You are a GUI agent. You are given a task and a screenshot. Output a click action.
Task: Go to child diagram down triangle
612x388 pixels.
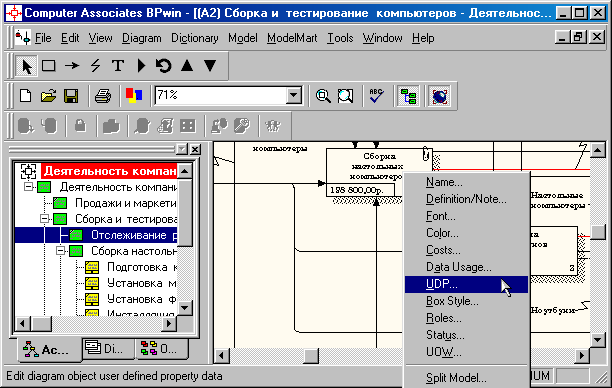(x=210, y=66)
